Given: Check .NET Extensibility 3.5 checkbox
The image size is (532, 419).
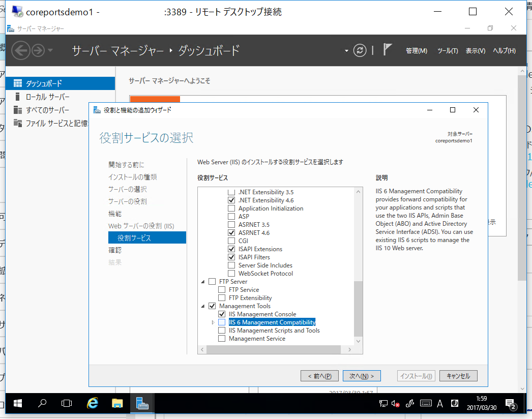Looking at the screenshot, I should (x=231, y=192).
